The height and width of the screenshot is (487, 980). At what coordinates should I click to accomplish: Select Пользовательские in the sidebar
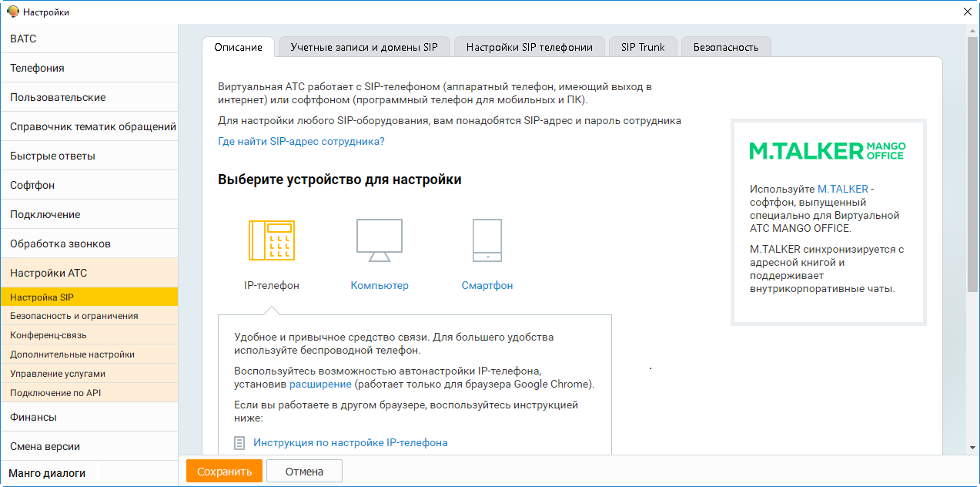click(x=89, y=97)
